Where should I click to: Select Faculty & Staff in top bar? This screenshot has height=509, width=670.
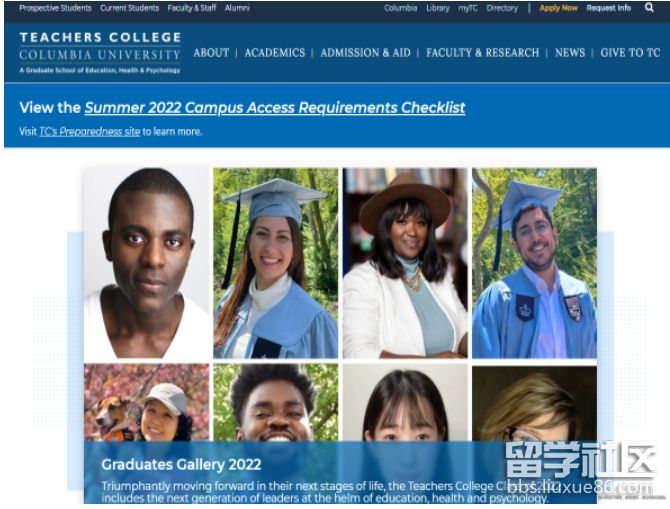click(191, 8)
